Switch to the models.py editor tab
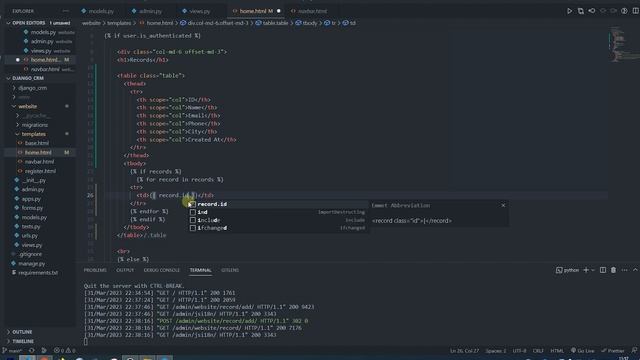Screen dimensions: 640x360 pyautogui.click(x=101, y=11)
